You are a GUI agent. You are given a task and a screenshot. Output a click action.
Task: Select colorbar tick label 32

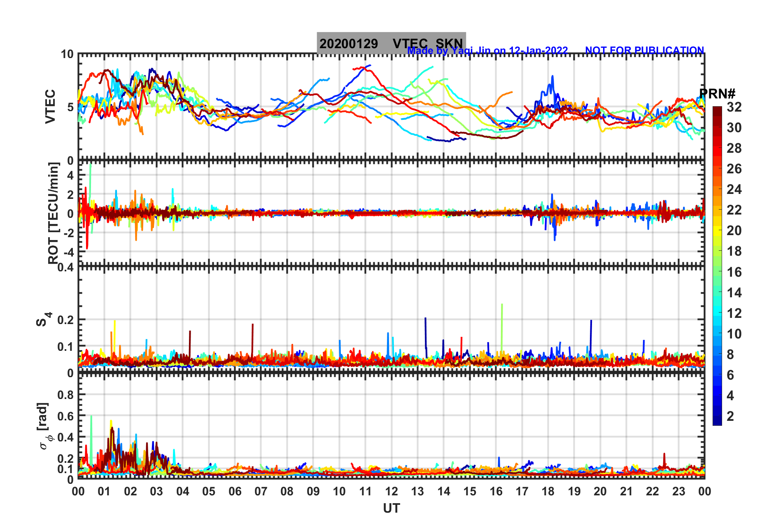[x=734, y=107]
